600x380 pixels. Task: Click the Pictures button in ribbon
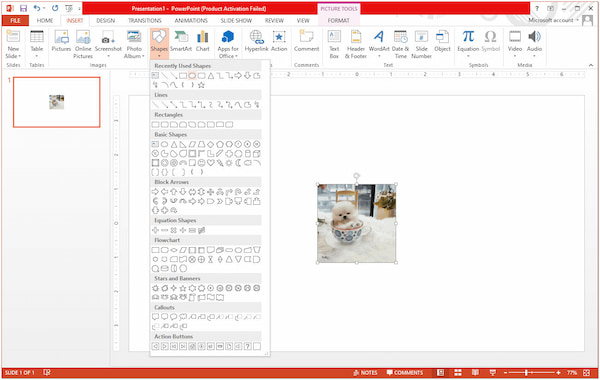point(61,41)
